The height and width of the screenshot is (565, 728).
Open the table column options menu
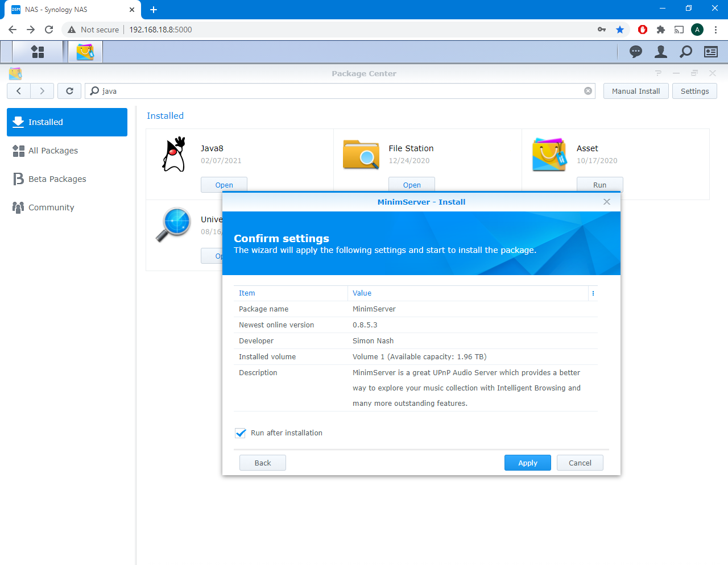point(593,293)
